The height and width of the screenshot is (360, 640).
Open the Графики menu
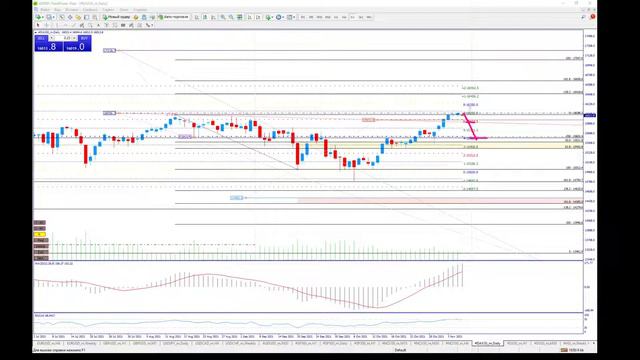(90, 9)
